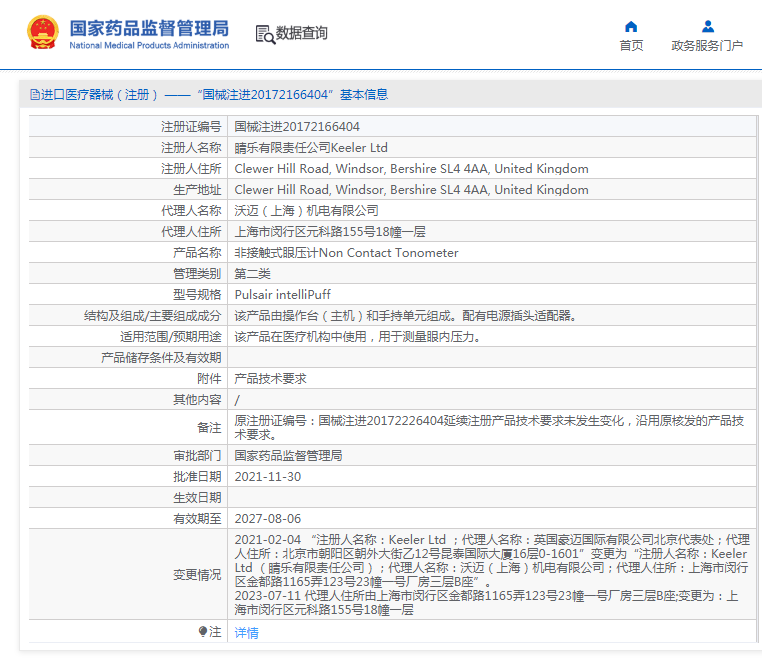The width and height of the screenshot is (762, 659).
Task: Click the registrant name Keeler Ltd cell
Action: tap(311, 148)
